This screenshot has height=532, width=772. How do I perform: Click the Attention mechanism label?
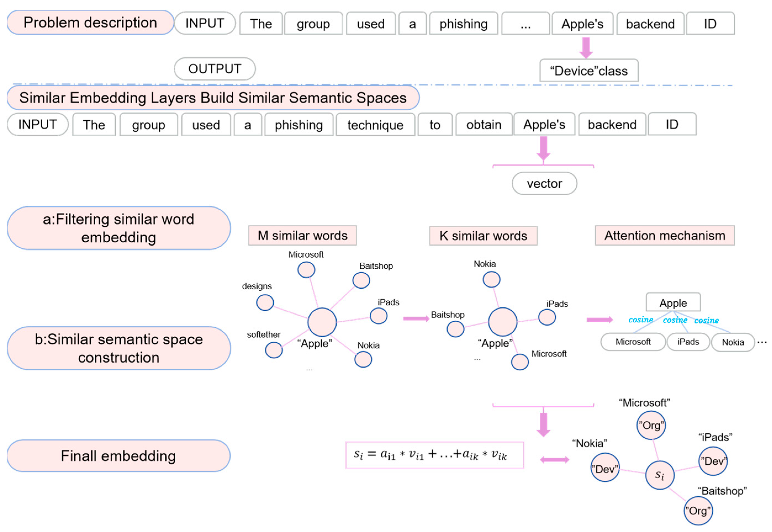tap(664, 236)
